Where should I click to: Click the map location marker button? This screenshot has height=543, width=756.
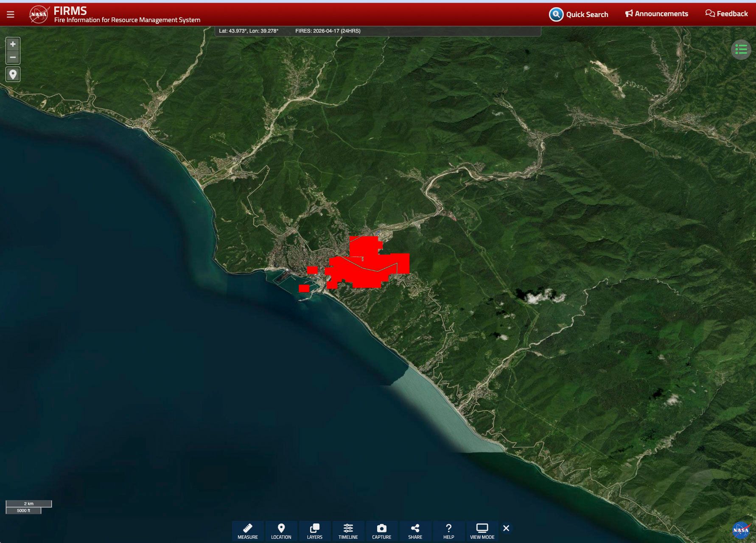click(x=13, y=75)
